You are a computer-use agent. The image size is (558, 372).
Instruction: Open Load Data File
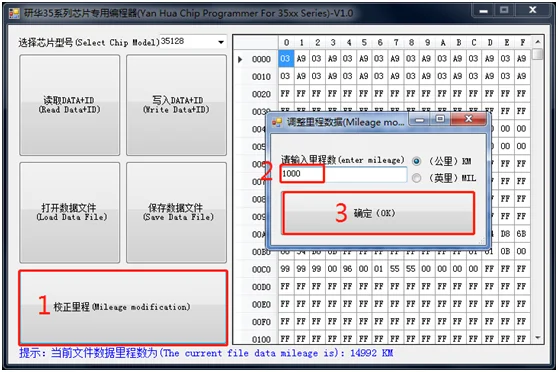pos(69,213)
